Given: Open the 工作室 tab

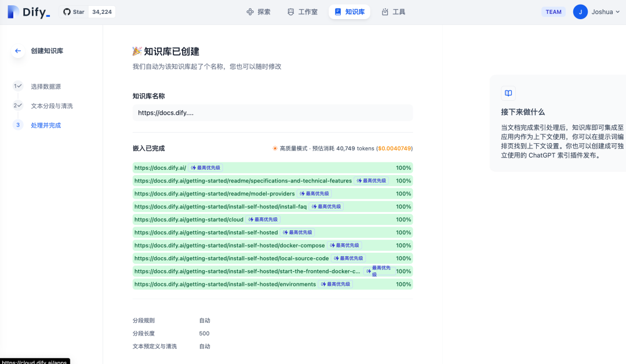Looking at the screenshot, I should [x=302, y=11].
